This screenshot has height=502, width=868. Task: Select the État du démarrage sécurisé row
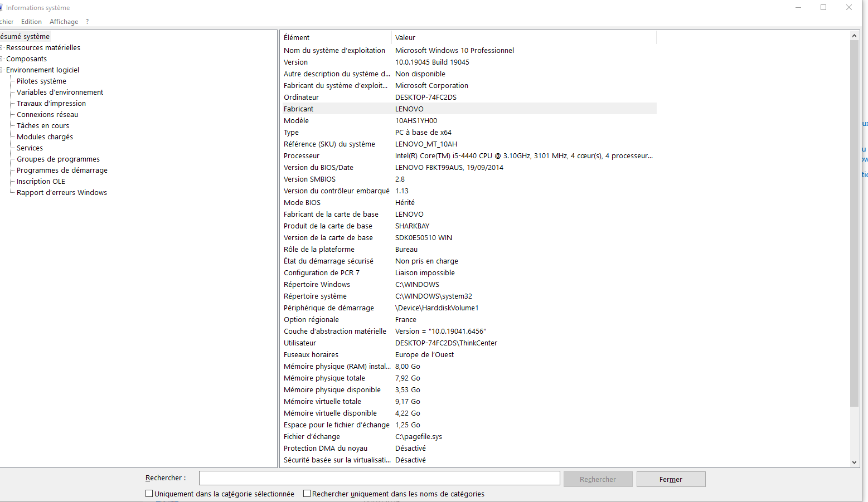tap(468, 261)
